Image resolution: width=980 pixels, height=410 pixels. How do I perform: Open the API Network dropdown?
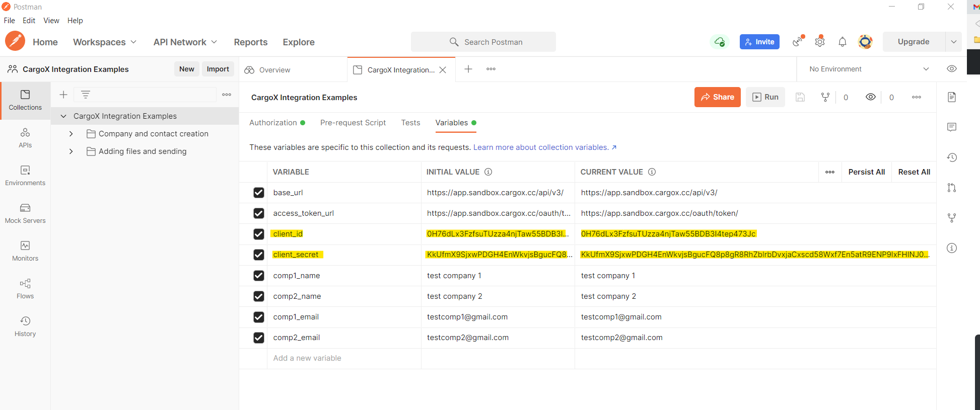click(185, 42)
